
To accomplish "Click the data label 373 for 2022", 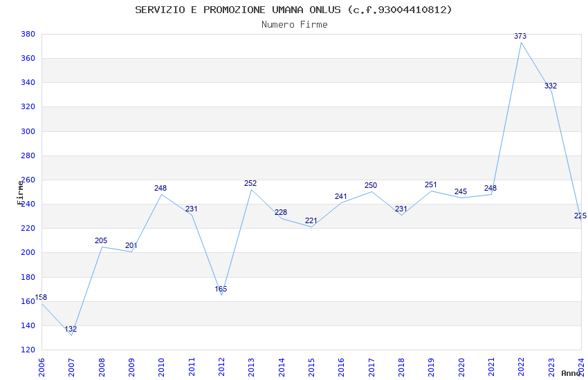I will coord(520,37).
